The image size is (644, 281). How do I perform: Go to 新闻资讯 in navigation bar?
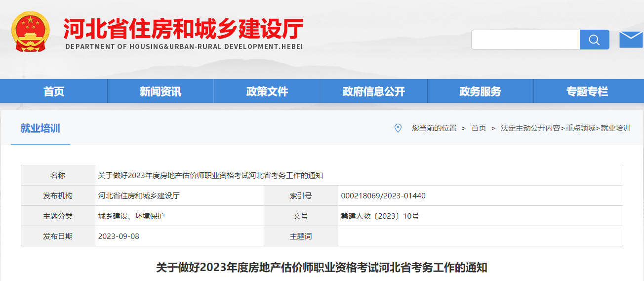click(161, 92)
